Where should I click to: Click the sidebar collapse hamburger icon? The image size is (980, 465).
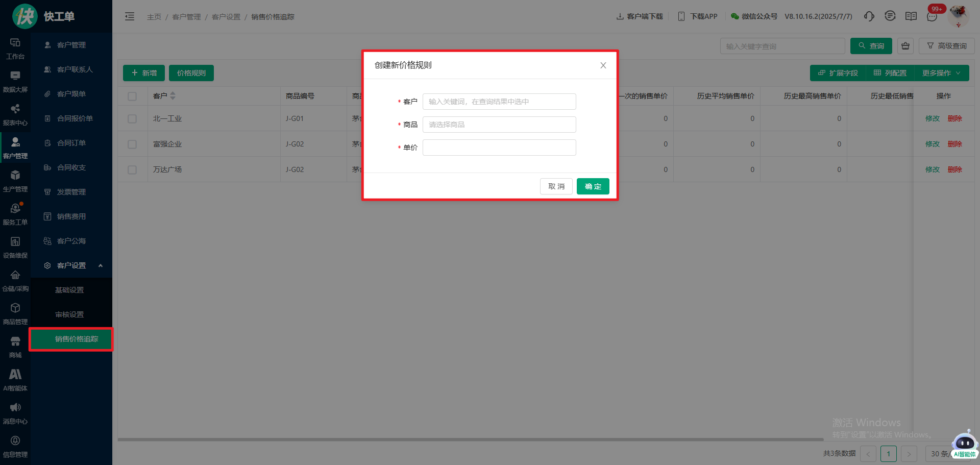click(130, 16)
